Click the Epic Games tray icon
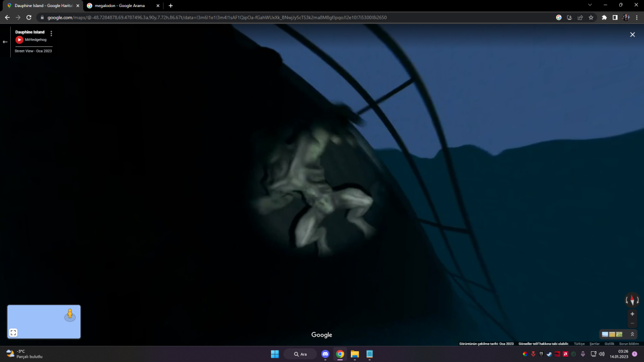 [541, 354]
